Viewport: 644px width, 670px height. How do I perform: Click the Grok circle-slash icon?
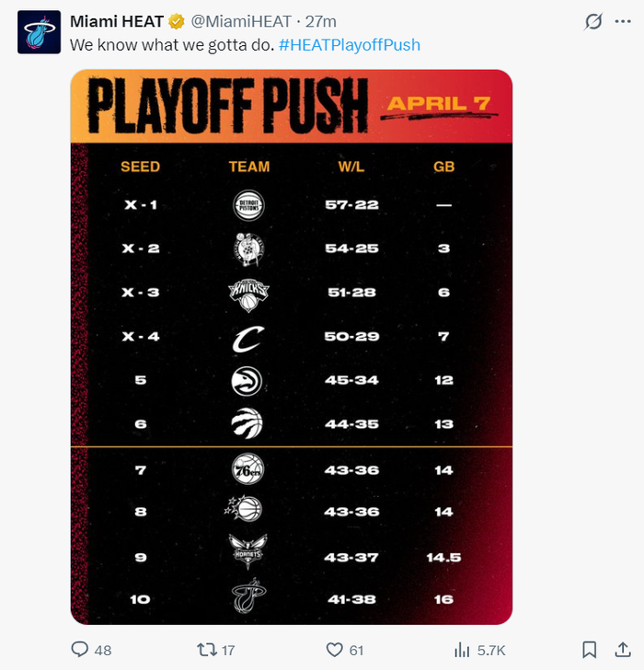coord(594,21)
